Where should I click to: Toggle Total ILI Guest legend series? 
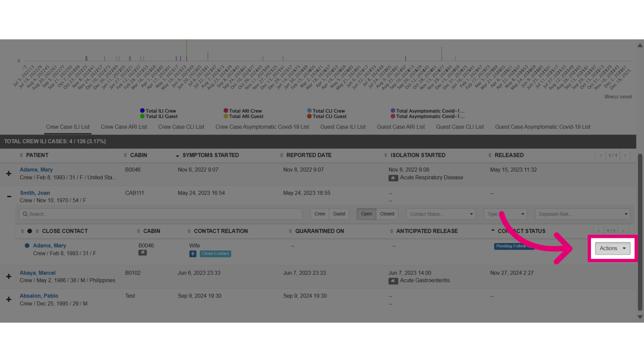point(159,116)
